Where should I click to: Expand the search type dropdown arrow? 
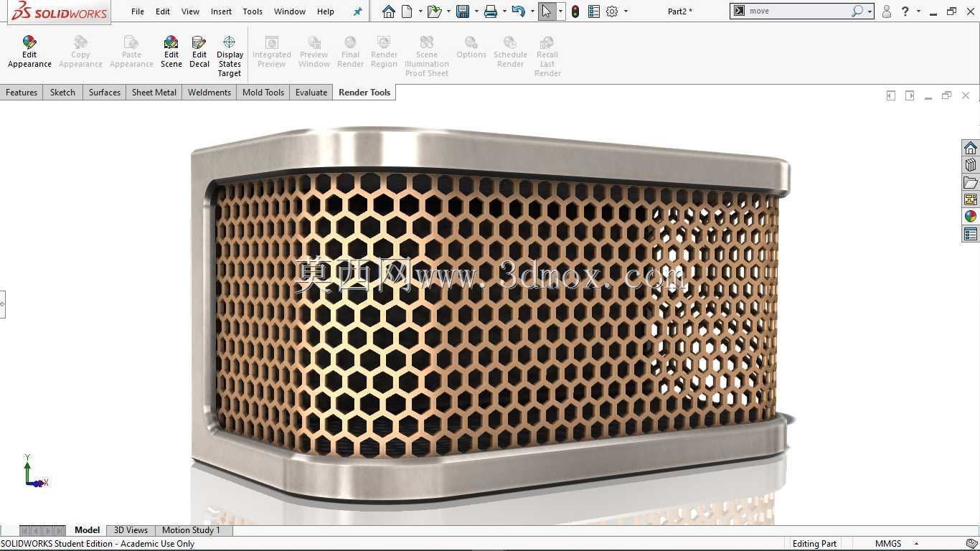tap(870, 11)
